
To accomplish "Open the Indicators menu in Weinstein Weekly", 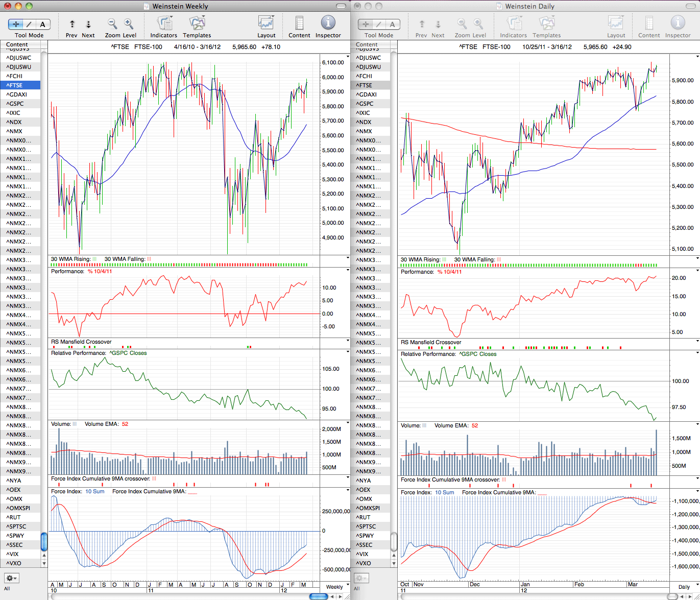I will point(164,23).
